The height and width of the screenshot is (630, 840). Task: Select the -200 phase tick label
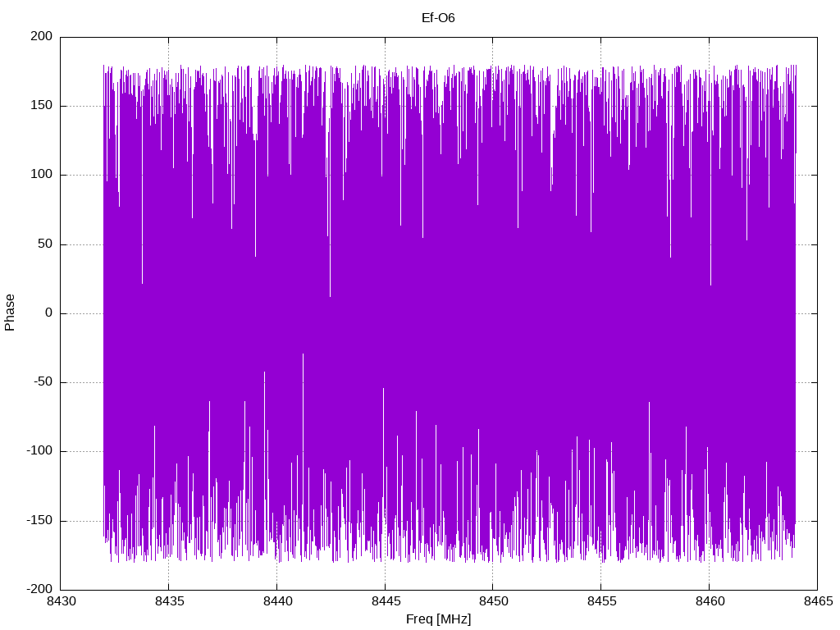(39, 589)
